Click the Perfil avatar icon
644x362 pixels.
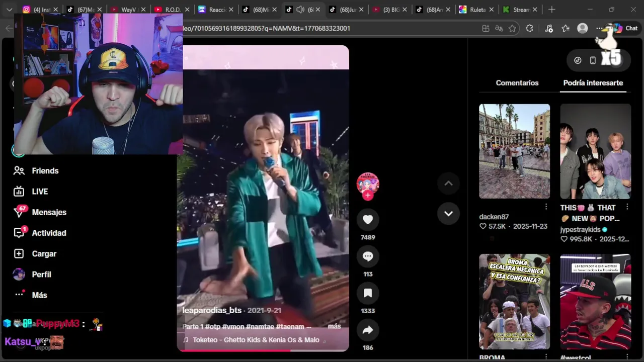19,275
